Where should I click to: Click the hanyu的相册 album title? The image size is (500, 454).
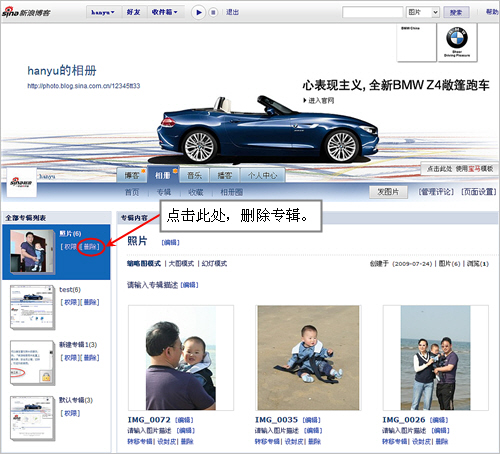tap(62, 71)
